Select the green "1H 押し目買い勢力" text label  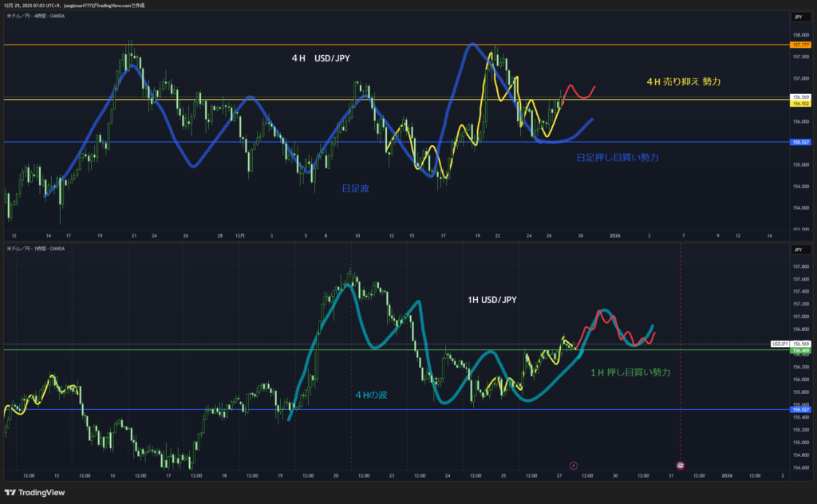click(x=630, y=372)
